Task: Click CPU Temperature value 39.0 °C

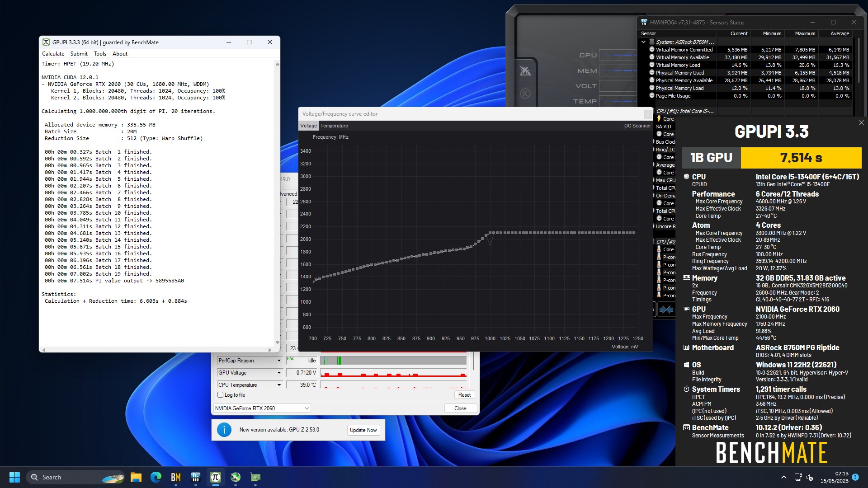Action: (x=302, y=385)
